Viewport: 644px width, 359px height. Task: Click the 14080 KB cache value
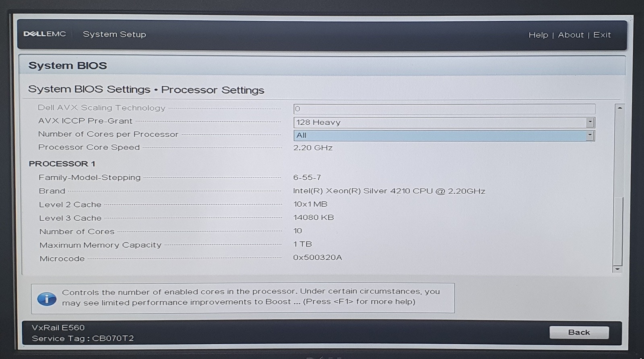click(x=314, y=217)
